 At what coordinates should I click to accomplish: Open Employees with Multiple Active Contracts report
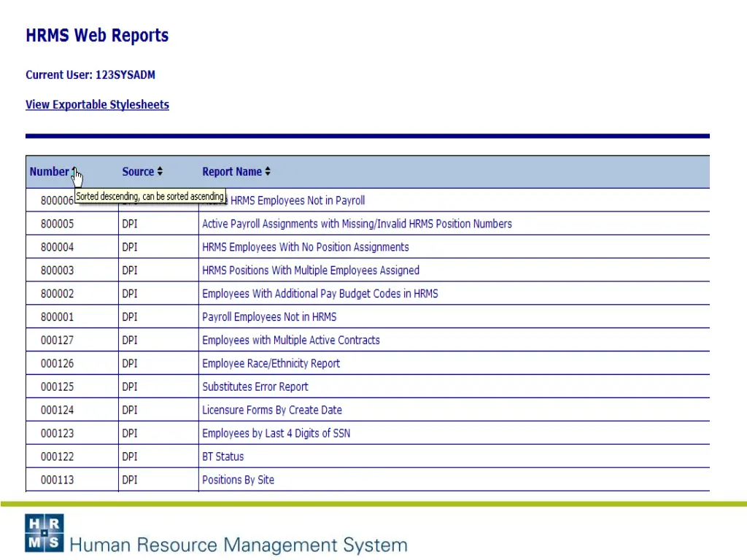[290, 341]
